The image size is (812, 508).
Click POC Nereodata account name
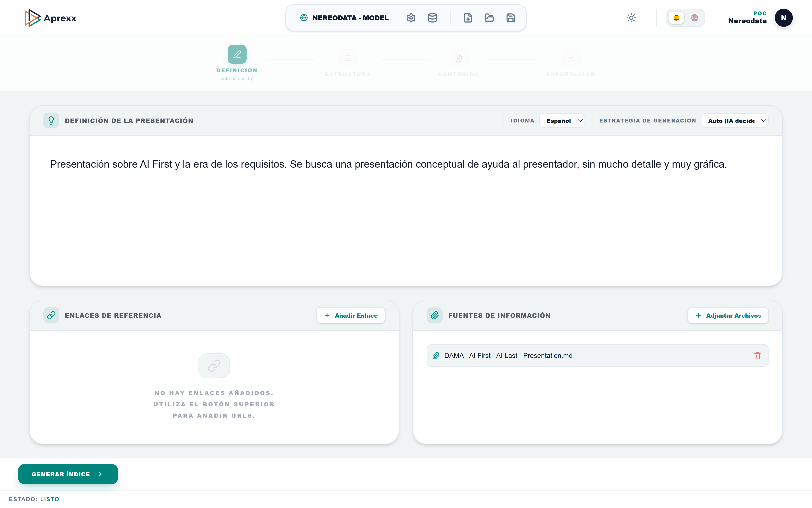coord(747,17)
